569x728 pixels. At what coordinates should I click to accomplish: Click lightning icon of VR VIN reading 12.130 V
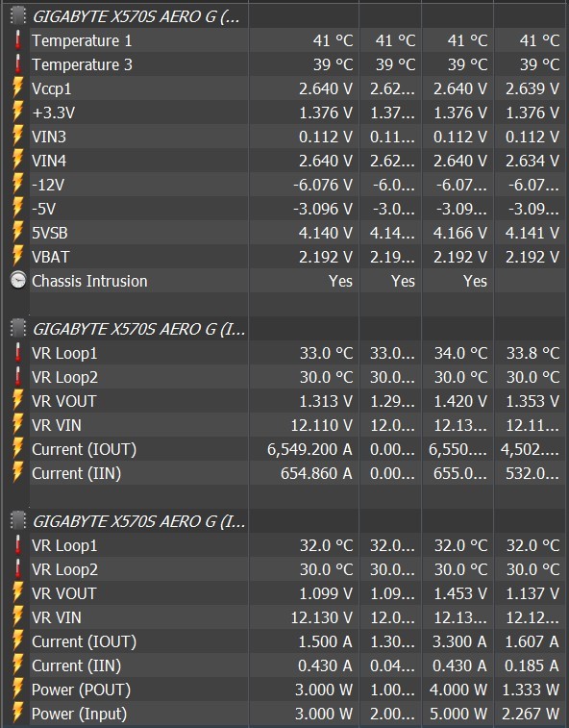click(17, 617)
